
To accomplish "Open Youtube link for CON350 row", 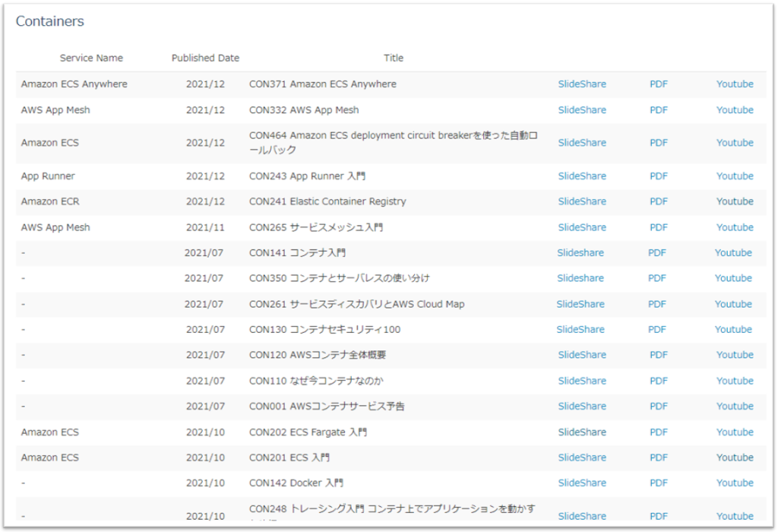I will pyautogui.click(x=733, y=278).
